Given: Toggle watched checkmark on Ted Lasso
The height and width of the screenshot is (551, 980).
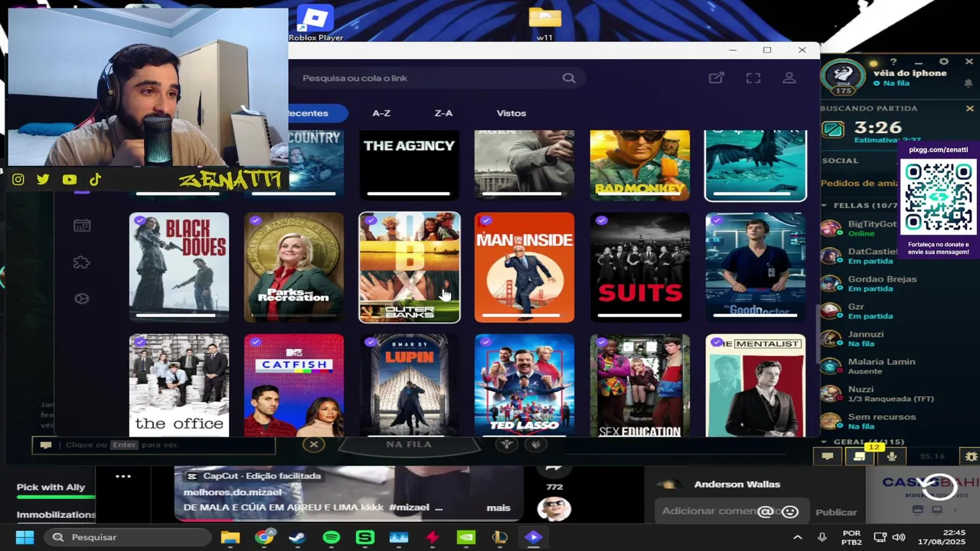Looking at the screenshot, I should click(485, 342).
